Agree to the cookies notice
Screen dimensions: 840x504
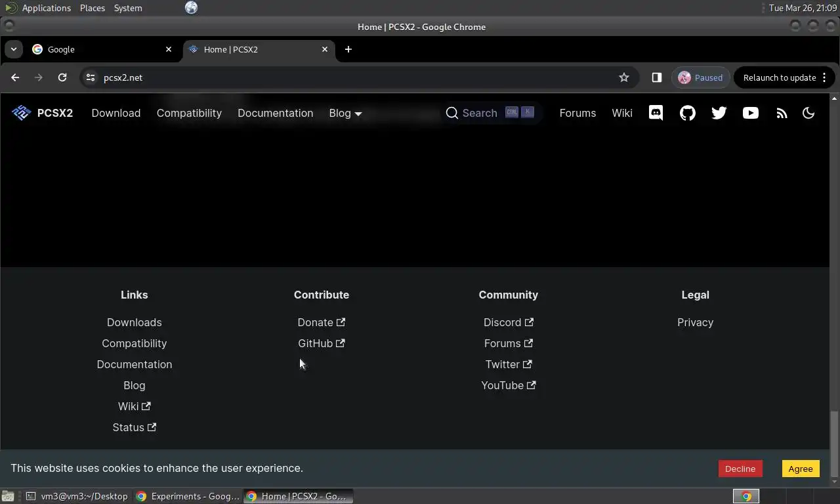coord(801,469)
